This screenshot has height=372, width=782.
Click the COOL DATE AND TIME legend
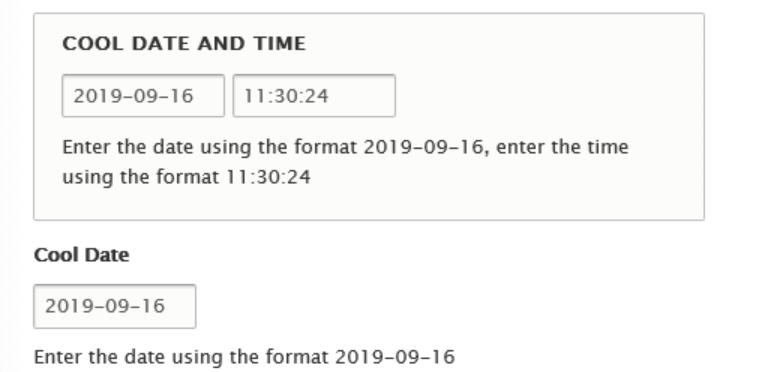[184, 44]
